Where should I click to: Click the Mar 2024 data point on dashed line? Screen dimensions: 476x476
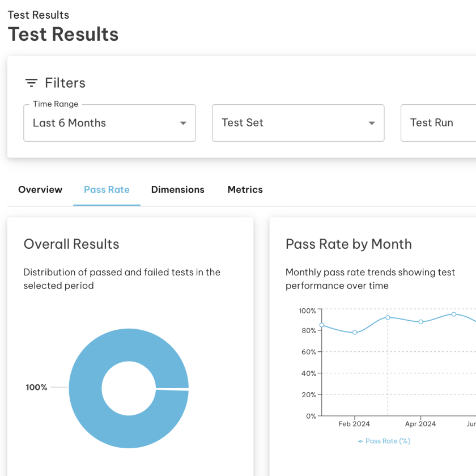(388, 317)
